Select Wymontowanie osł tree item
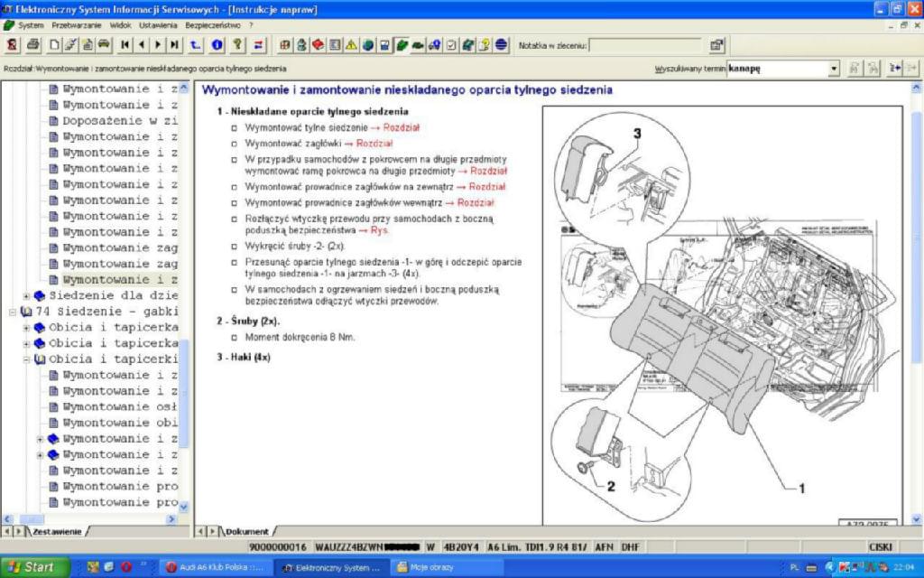Viewport: 924px width, 578px height. tap(120, 407)
